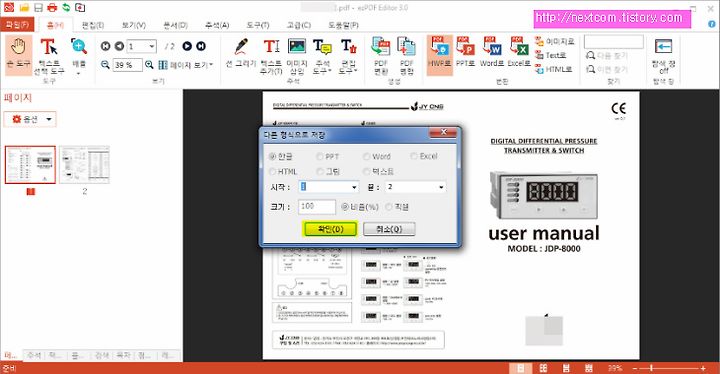
Task: Open the 끝 end page dropdown
Action: 441,187
